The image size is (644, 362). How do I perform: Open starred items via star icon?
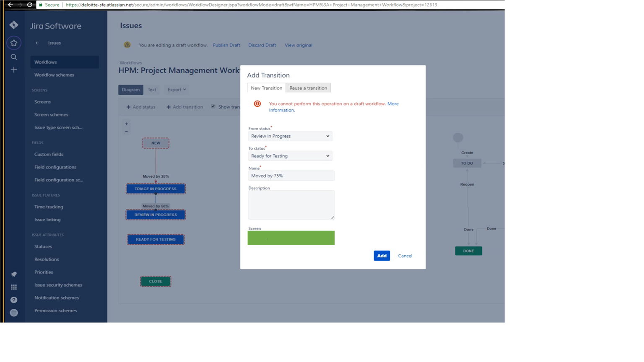(x=14, y=43)
